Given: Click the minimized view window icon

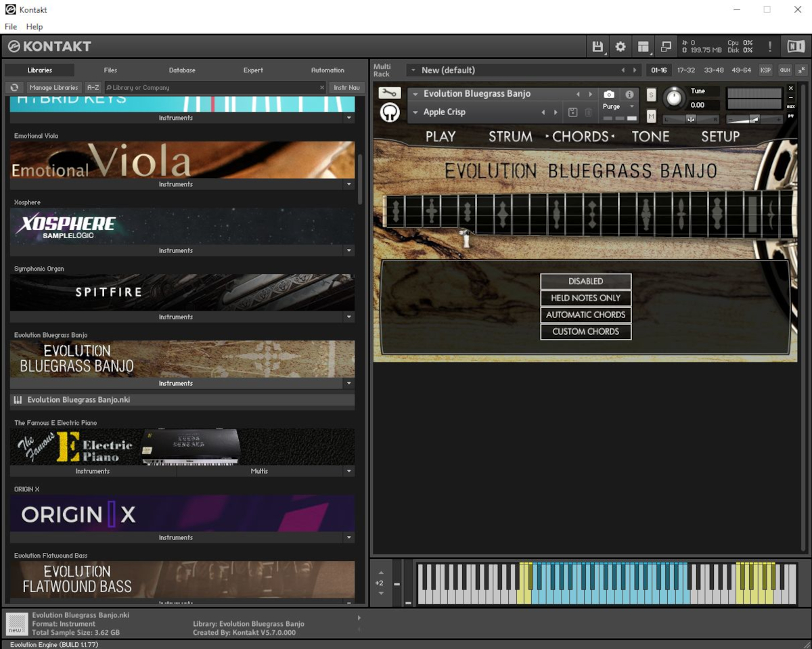Looking at the screenshot, I should tap(666, 47).
